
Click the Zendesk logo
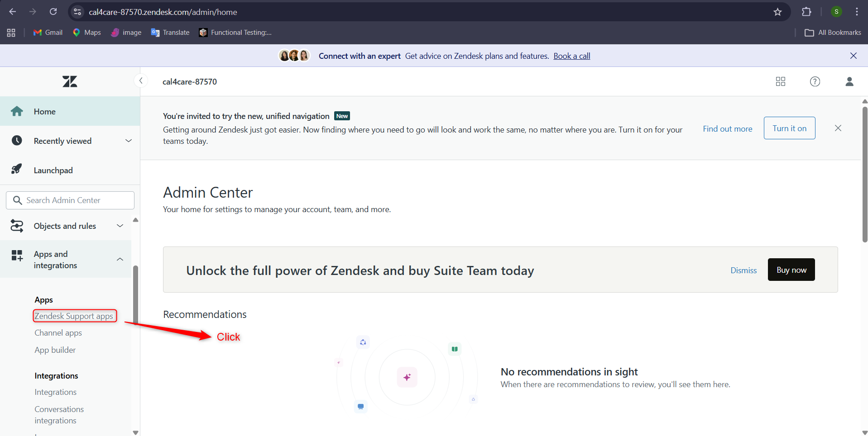(x=70, y=81)
